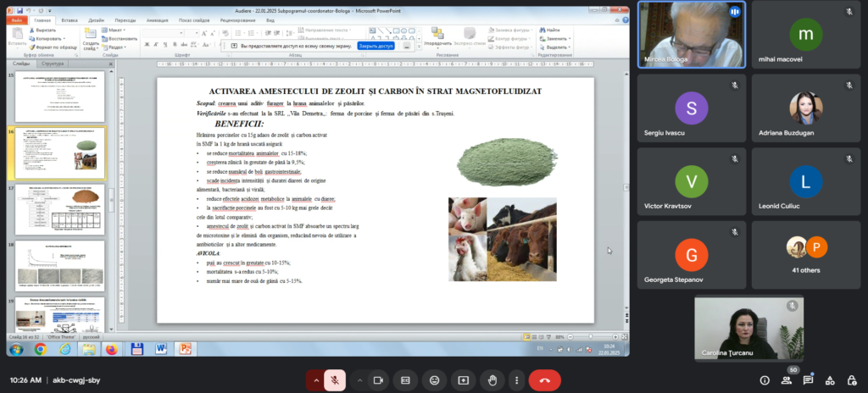This screenshot has height=393, width=868.
Task: Turn on captions in the meeting bar
Action: click(x=406, y=380)
